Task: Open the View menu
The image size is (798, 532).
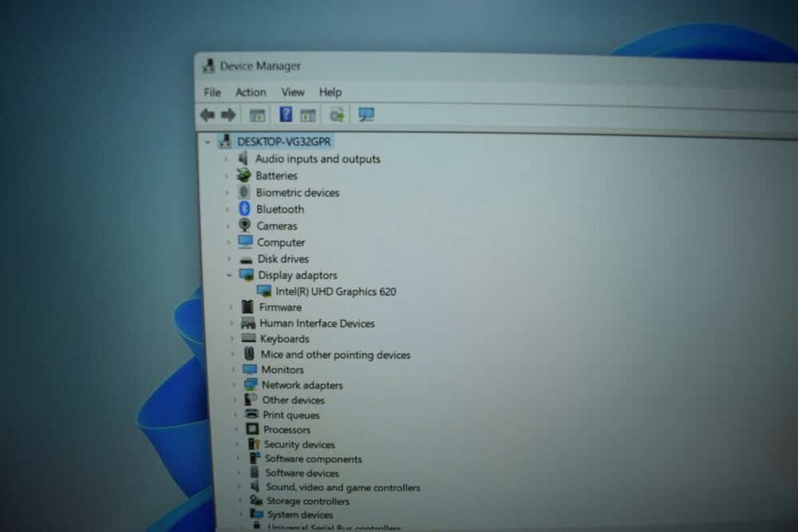Action: (x=293, y=92)
